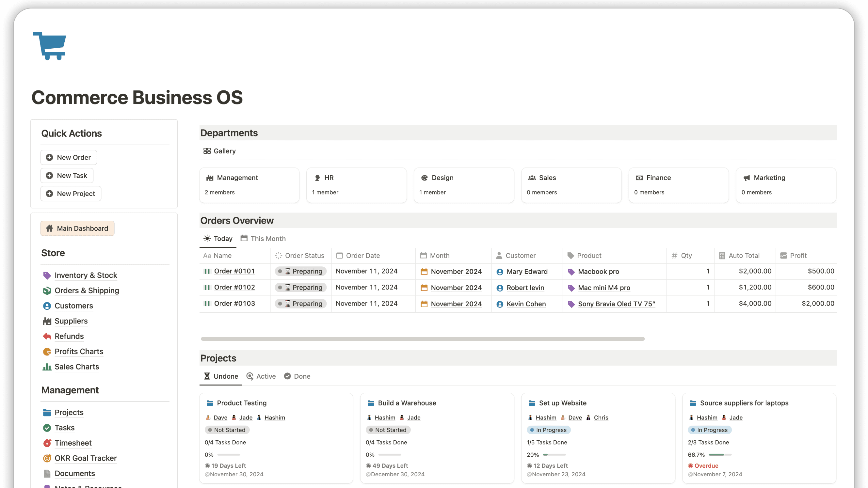Screen dimensions: 868x488
Task: Click the blue shopping cart page icon
Action: (x=50, y=46)
